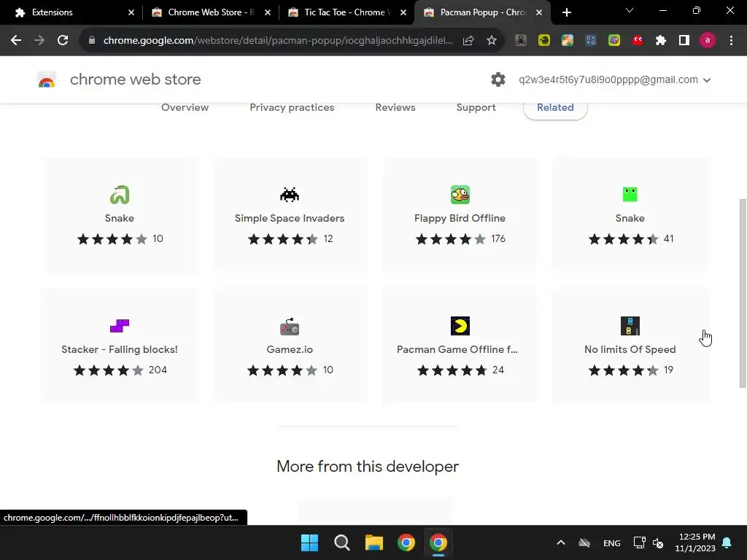Click the Pacman Game Offline rating 24
Screen dimensions: 747x560
click(460, 370)
